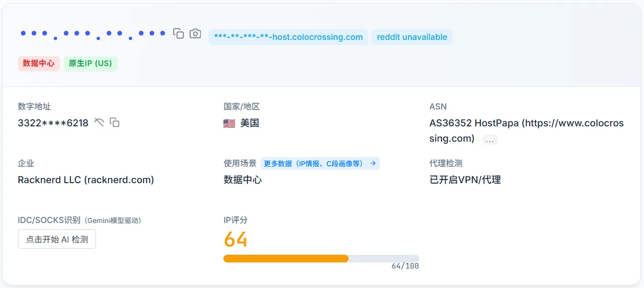
Task: Toggle visibility of the 3322****6218 numeric address
Action: tap(99, 122)
